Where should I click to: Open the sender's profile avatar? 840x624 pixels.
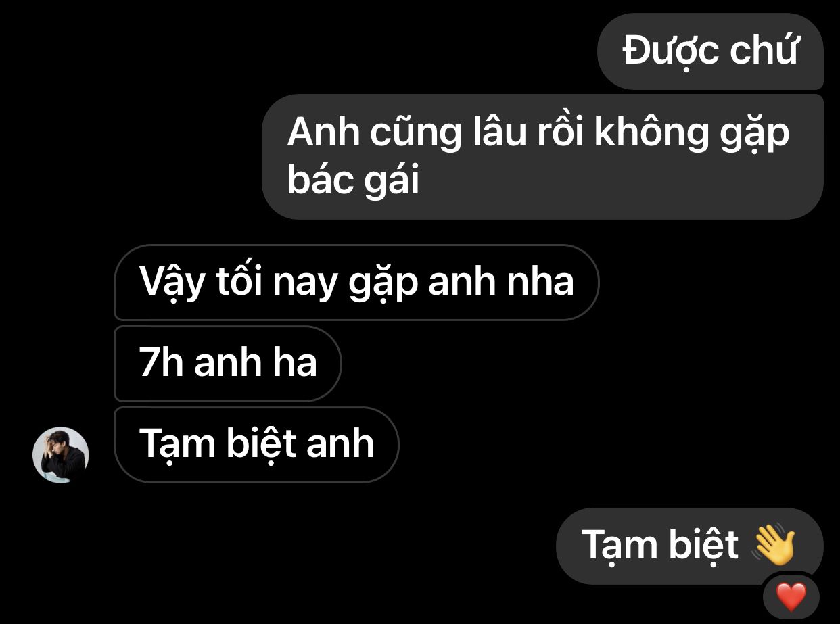(x=61, y=455)
